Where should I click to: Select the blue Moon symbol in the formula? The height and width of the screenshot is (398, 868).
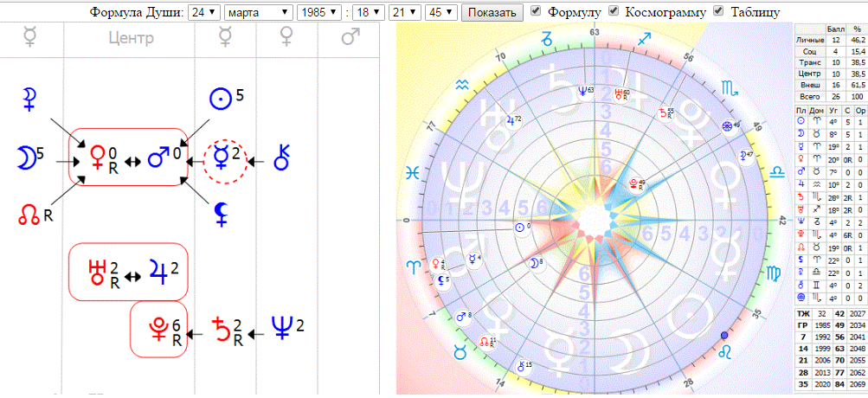coord(23,158)
